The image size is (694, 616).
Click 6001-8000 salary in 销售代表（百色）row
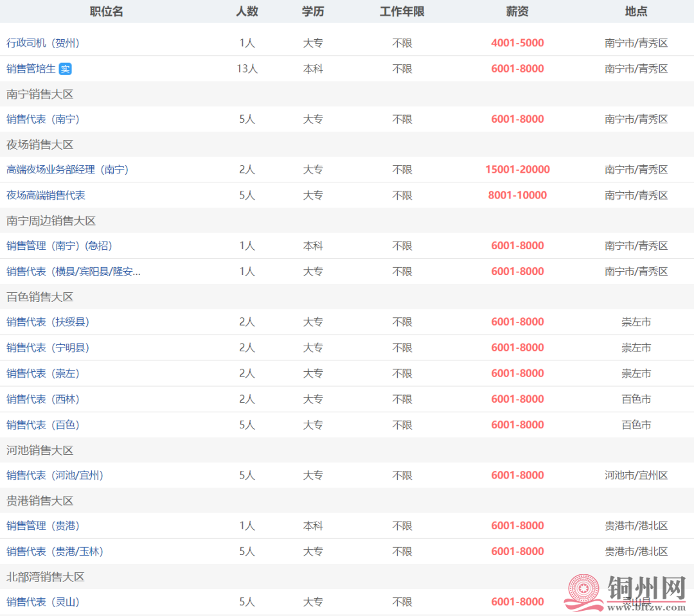(517, 425)
